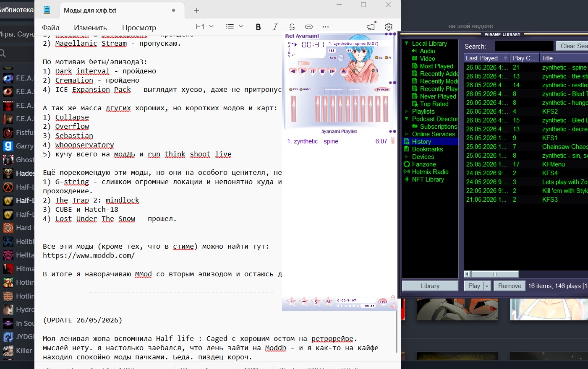Open the H1 heading dropdown in Notepad
This screenshot has height=369, width=588.
click(x=205, y=26)
